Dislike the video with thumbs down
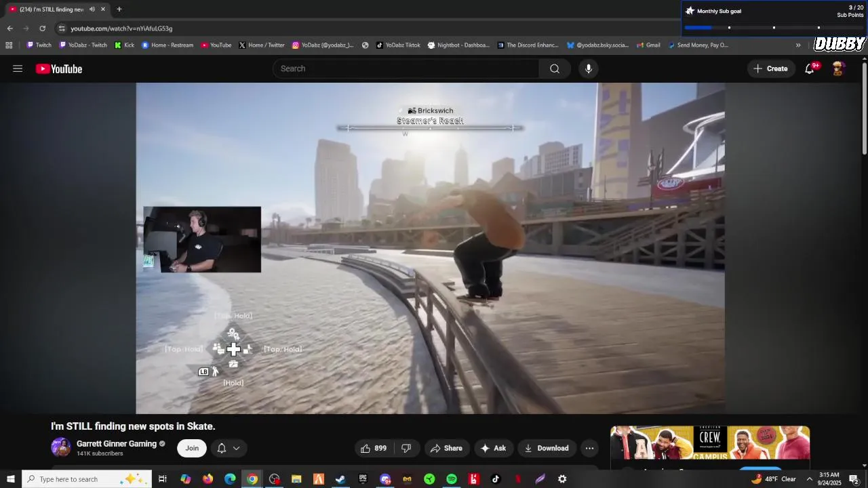The width and height of the screenshot is (868, 488). (x=406, y=448)
